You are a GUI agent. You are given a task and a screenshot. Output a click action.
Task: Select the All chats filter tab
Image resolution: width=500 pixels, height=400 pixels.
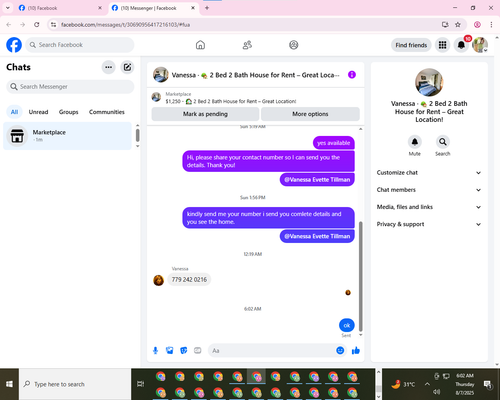pos(14,112)
